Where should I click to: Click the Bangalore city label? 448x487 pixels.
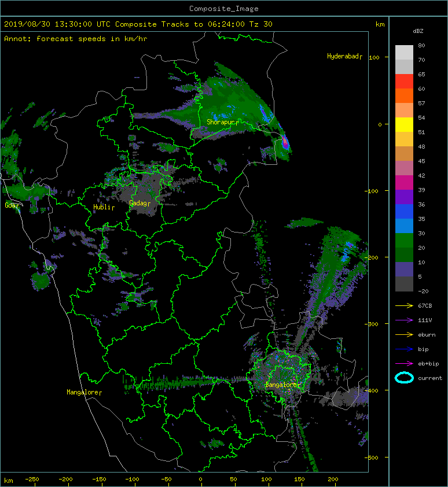point(281,385)
